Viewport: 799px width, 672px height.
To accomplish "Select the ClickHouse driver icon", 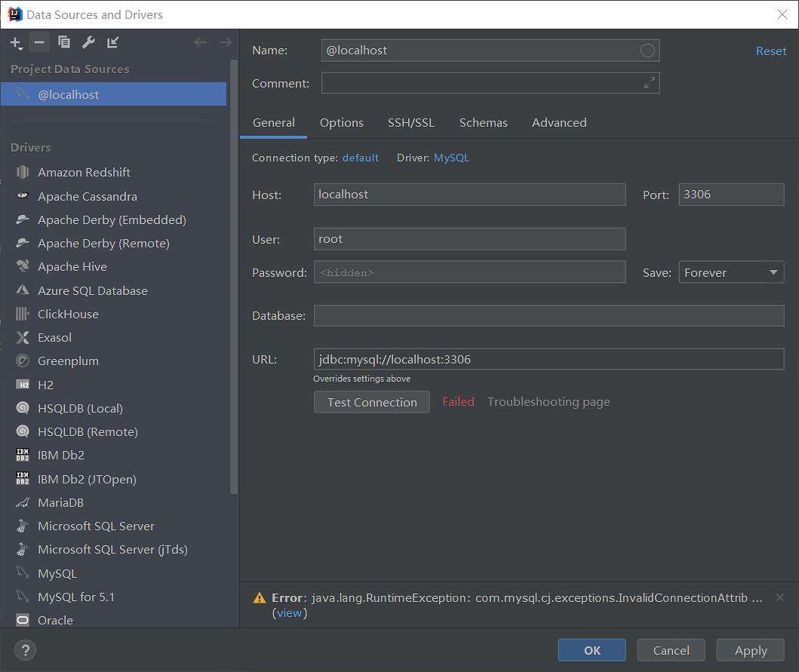I will click(x=23, y=314).
